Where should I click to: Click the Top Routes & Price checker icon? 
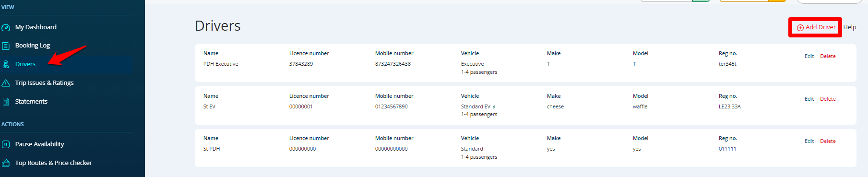(x=6, y=163)
